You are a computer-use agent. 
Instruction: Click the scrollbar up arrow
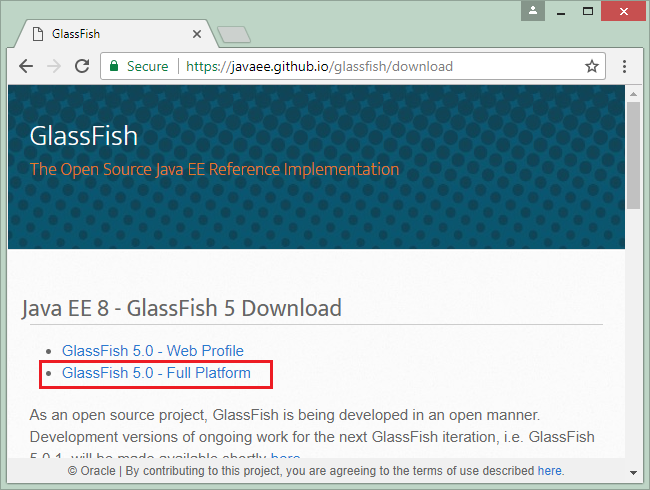tap(633, 94)
